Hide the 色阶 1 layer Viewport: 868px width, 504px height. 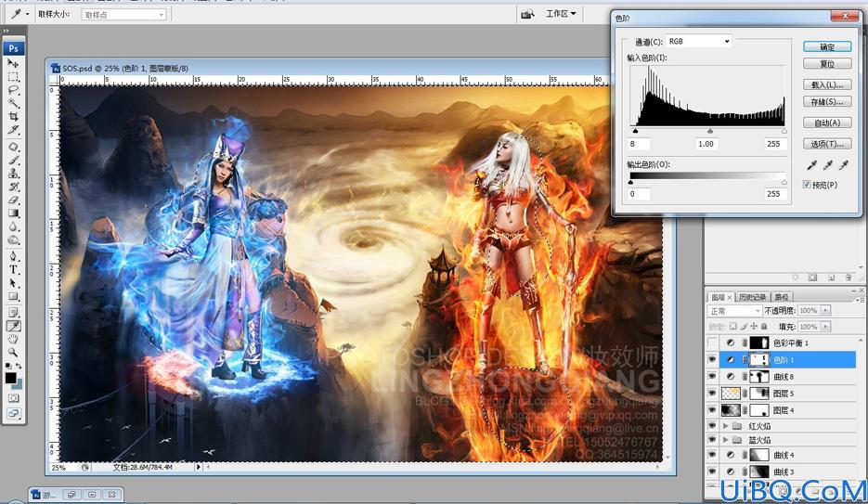[x=712, y=359]
